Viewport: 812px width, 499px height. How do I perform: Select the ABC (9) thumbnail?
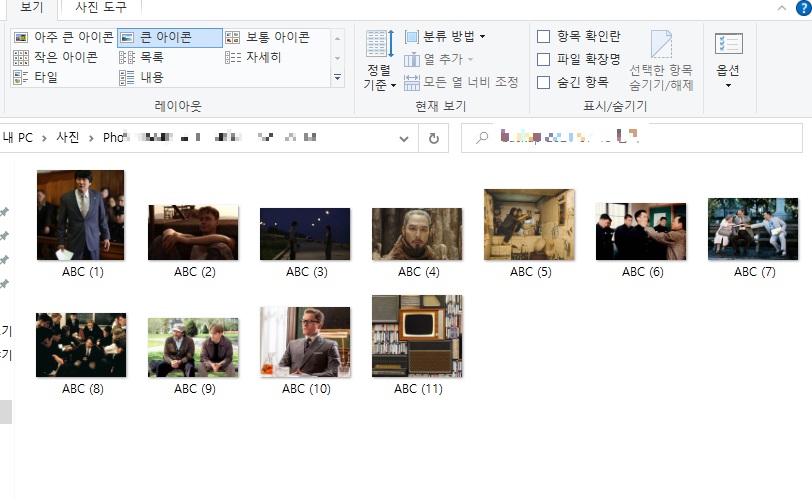pos(193,347)
